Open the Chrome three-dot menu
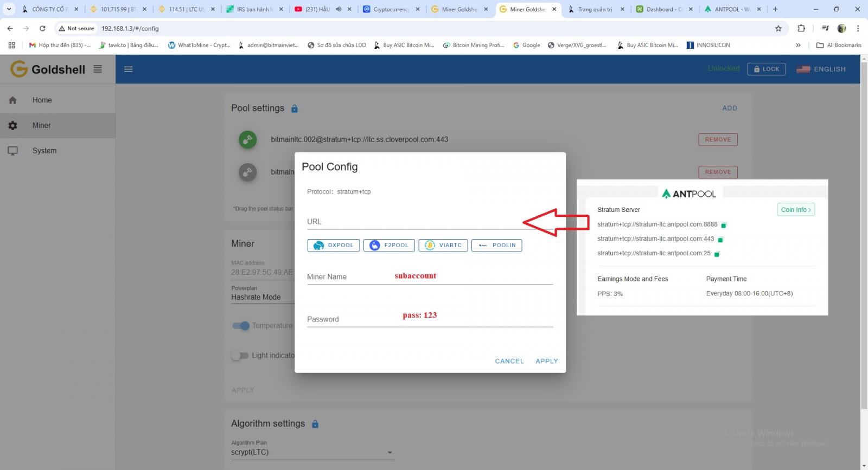 coord(858,28)
